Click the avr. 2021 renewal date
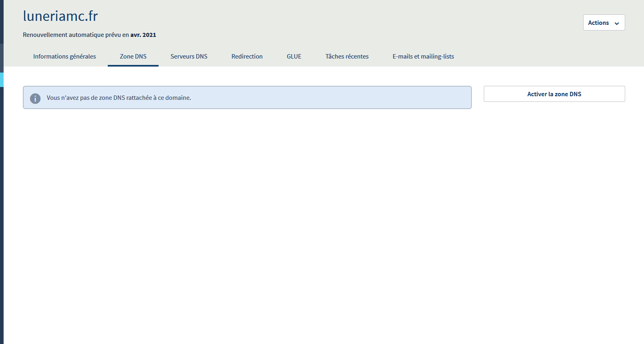644x344 pixels. point(143,35)
